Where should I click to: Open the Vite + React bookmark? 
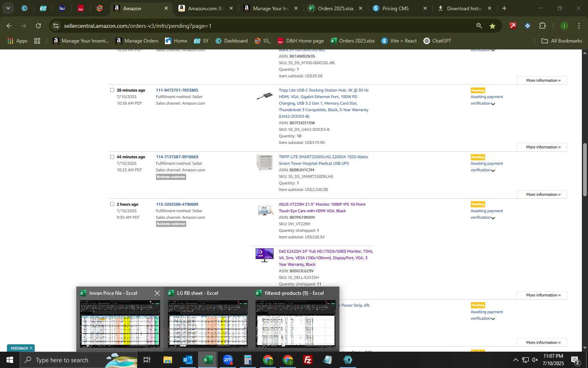coord(399,41)
